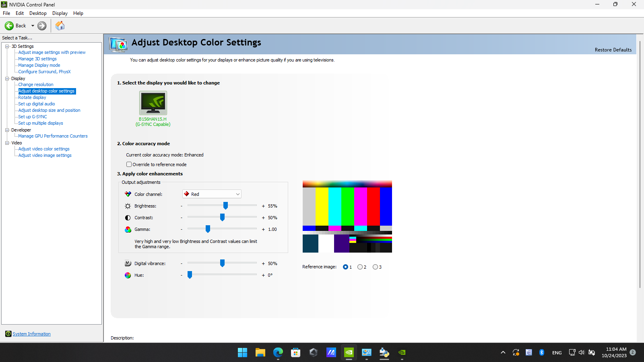
Task: Select reference image 3 radio button
Action: pos(375,267)
